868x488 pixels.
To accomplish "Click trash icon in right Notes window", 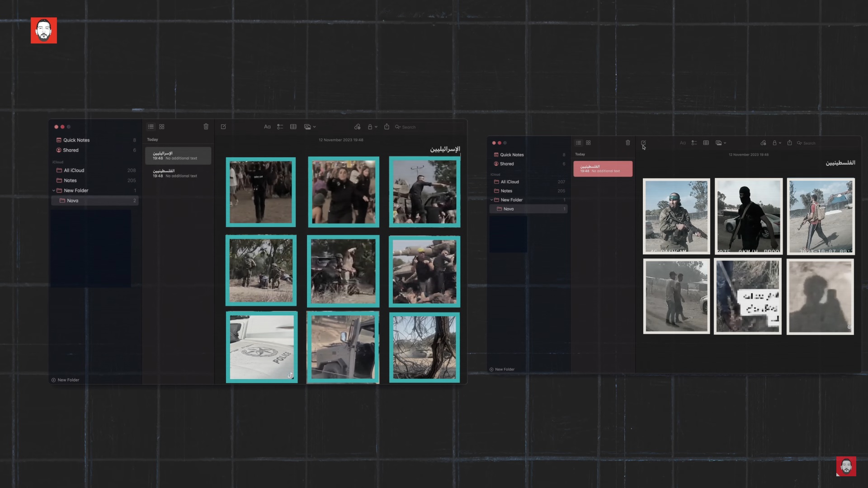I will click(628, 143).
